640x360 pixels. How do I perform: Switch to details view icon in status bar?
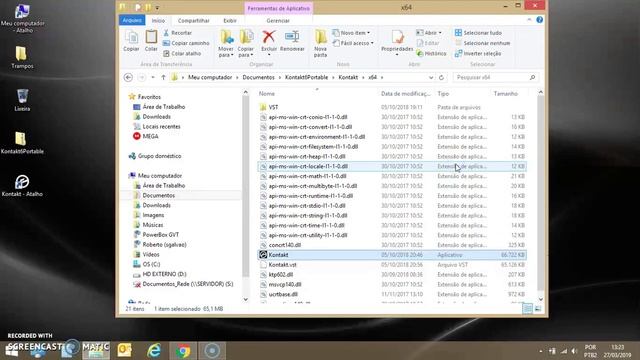[x=527, y=309]
